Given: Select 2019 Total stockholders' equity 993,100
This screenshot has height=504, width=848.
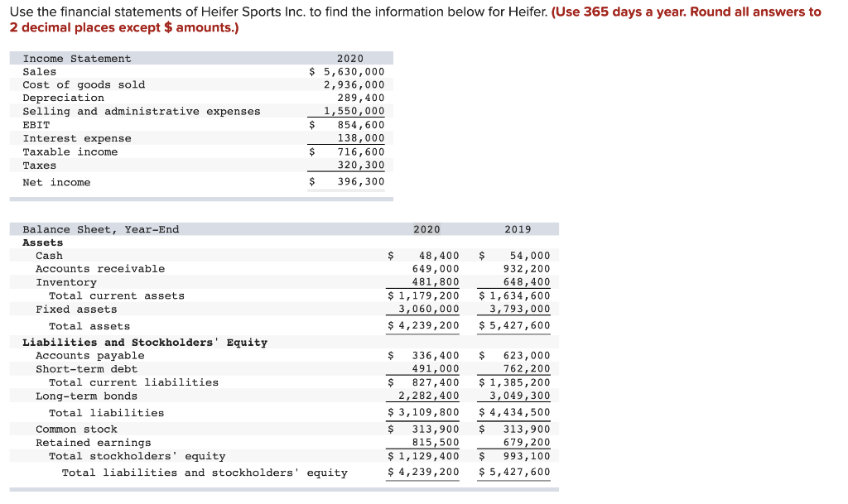Looking at the screenshot, I should click(526, 456).
